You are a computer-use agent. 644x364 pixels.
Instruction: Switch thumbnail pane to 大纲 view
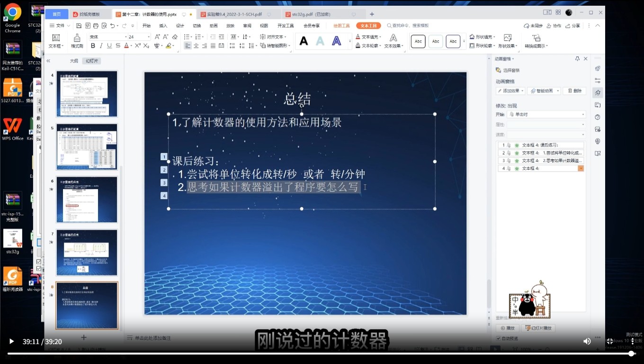(x=74, y=61)
